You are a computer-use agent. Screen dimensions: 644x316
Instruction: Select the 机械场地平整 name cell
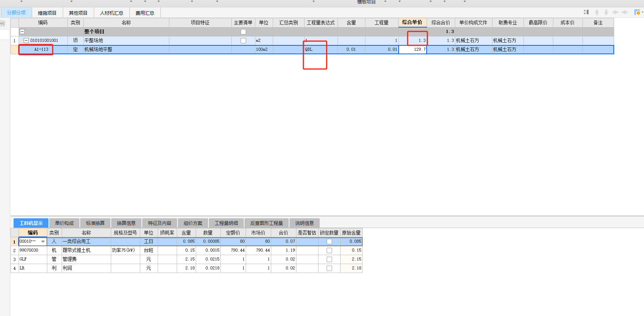pos(126,50)
